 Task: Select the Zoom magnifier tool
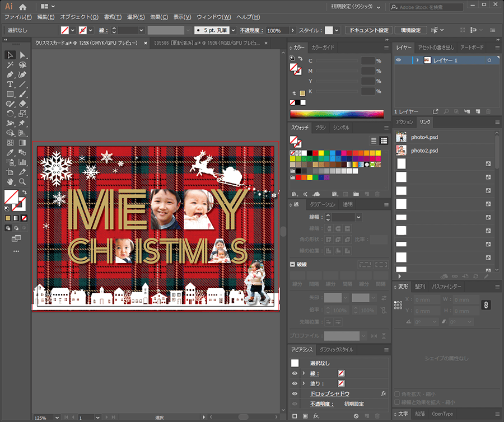click(22, 182)
